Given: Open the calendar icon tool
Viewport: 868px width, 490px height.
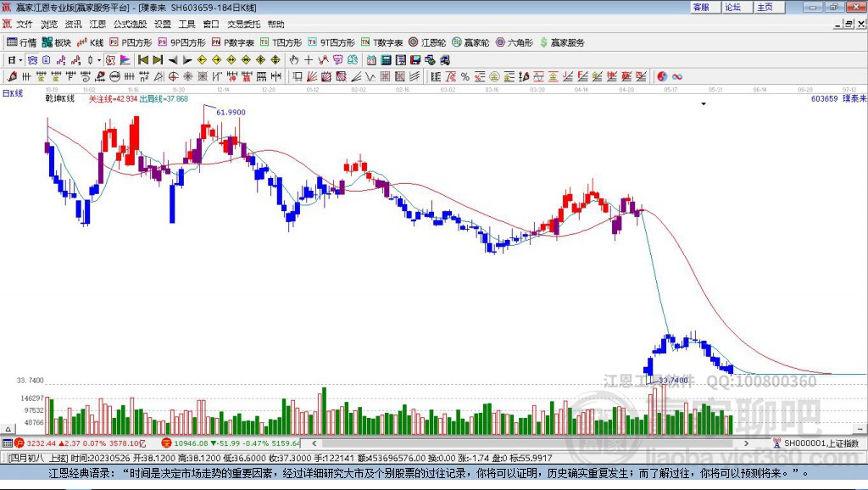Looking at the screenshot, I should [x=371, y=60].
